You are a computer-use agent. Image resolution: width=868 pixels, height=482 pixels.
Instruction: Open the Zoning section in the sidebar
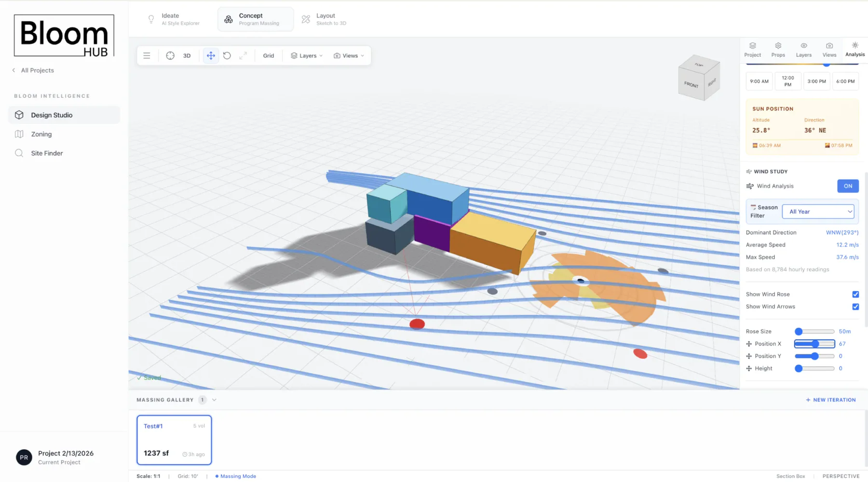click(42, 134)
